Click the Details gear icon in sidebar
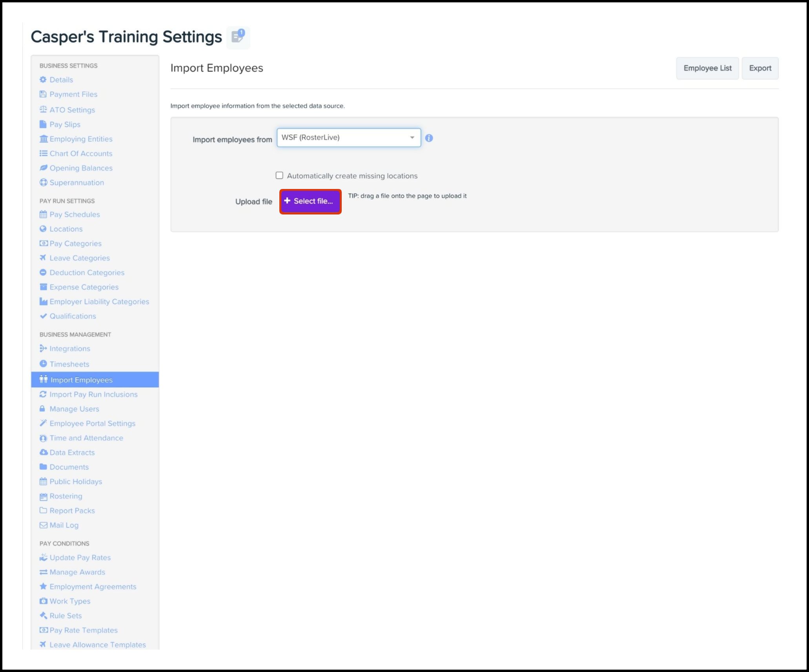 (x=43, y=80)
